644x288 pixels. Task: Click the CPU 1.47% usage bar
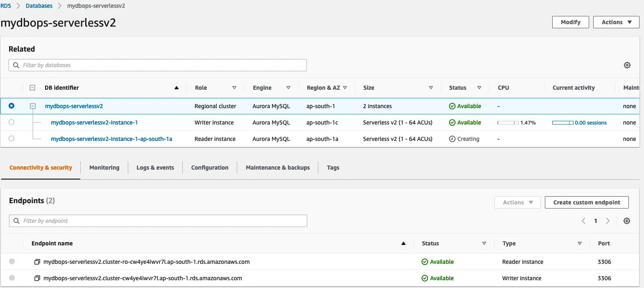coord(508,122)
